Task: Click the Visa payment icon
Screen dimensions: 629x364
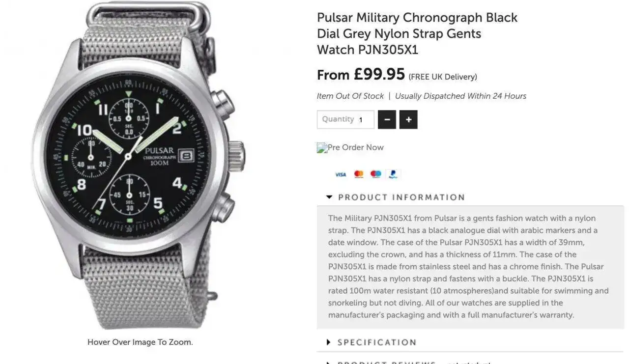Action: pos(341,174)
